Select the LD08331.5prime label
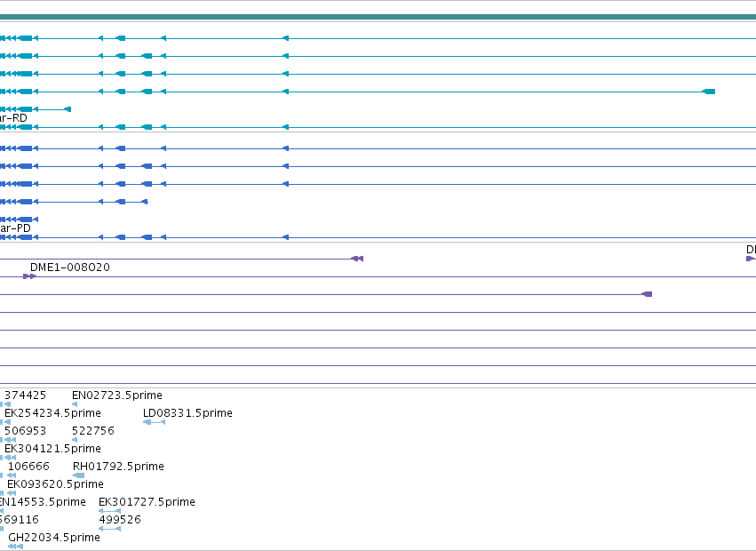This screenshot has height=551, width=756. [187, 413]
